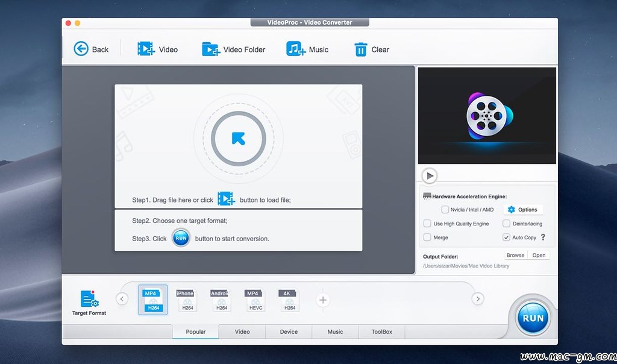Pick the 4K H264 format preset
Screen dimensions: 617x364
[289, 300]
